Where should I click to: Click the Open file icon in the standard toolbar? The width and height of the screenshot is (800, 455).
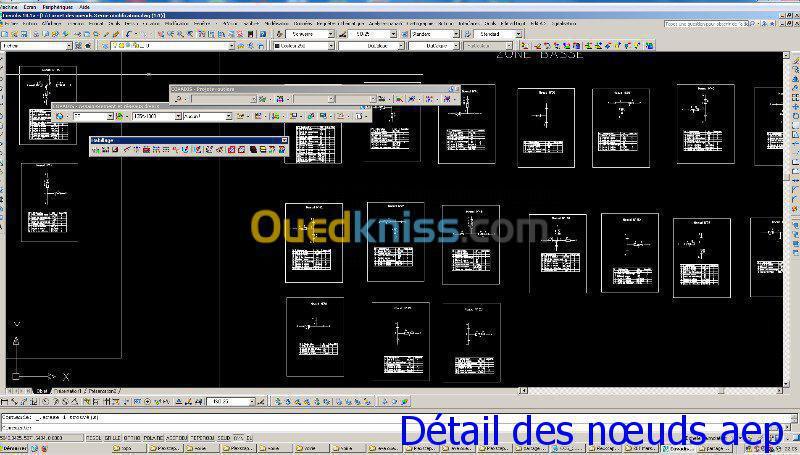pos(14,34)
